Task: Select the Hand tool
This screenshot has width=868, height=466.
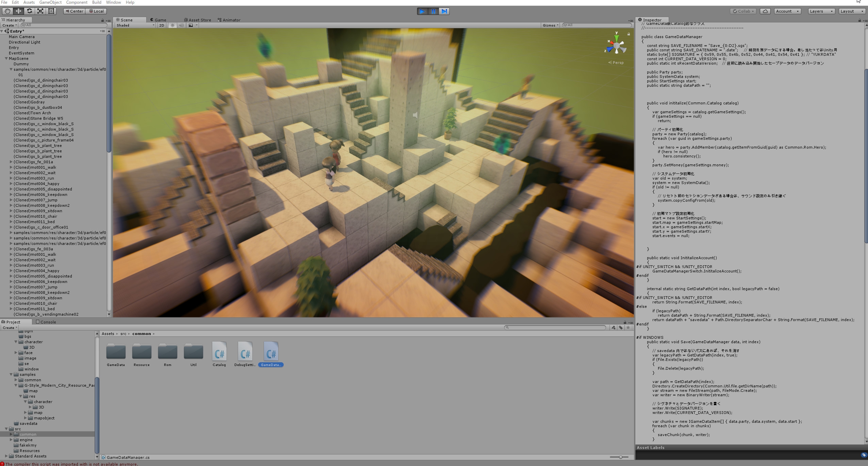Action: (x=7, y=11)
